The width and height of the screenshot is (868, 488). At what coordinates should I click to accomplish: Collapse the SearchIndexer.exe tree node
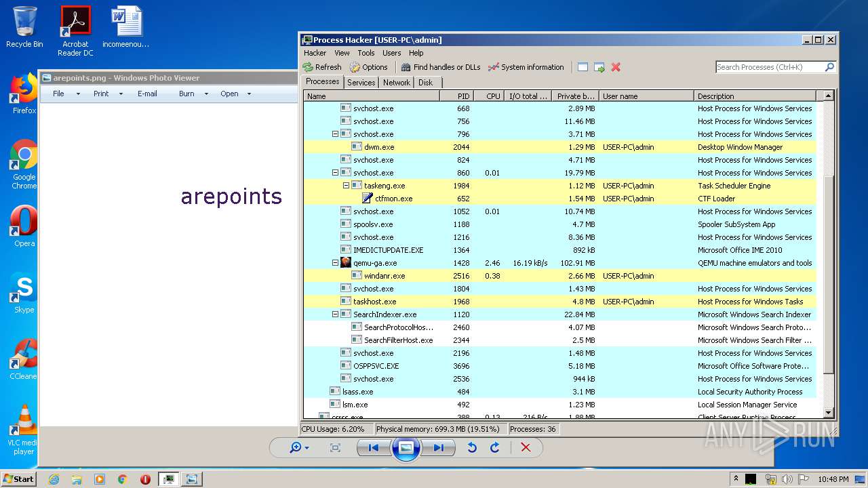[335, 314]
